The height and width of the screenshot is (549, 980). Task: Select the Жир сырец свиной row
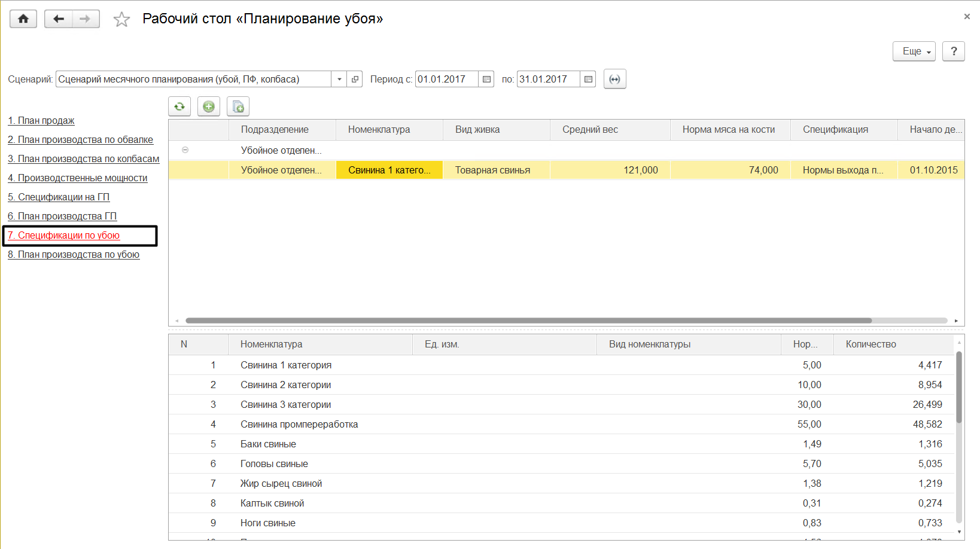point(561,483)
